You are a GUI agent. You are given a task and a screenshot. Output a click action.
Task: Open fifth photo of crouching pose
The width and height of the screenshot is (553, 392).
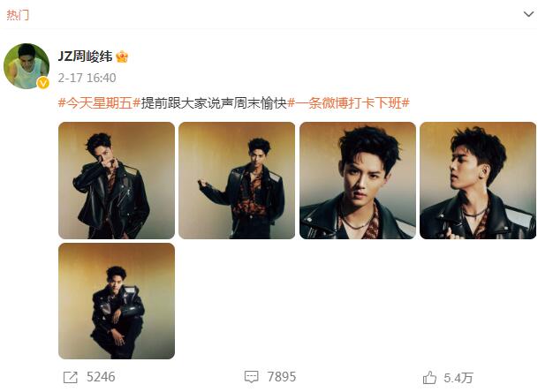[x=117, y=301]
